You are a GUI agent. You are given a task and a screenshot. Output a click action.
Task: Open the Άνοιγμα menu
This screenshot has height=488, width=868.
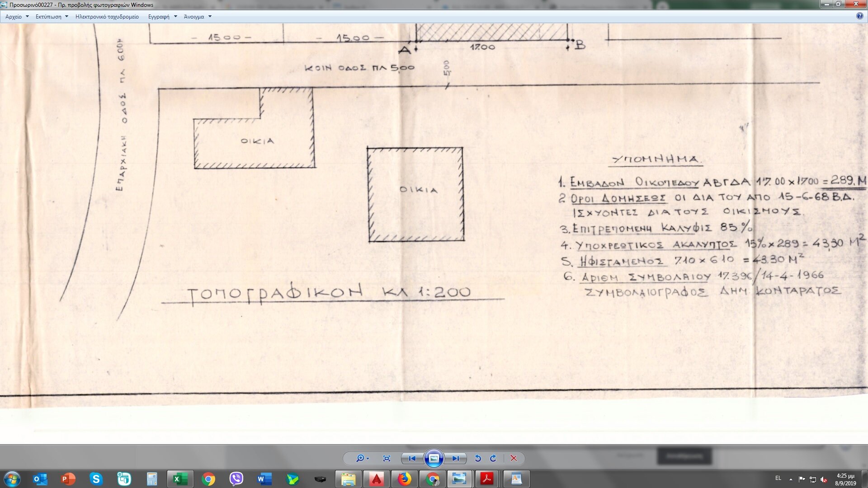(198, 17)
